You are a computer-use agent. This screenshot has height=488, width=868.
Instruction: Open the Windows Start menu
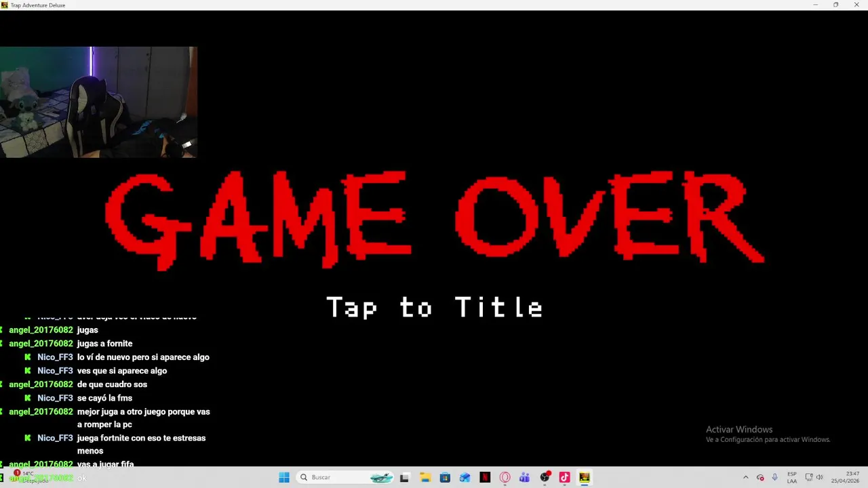point(284,477)
